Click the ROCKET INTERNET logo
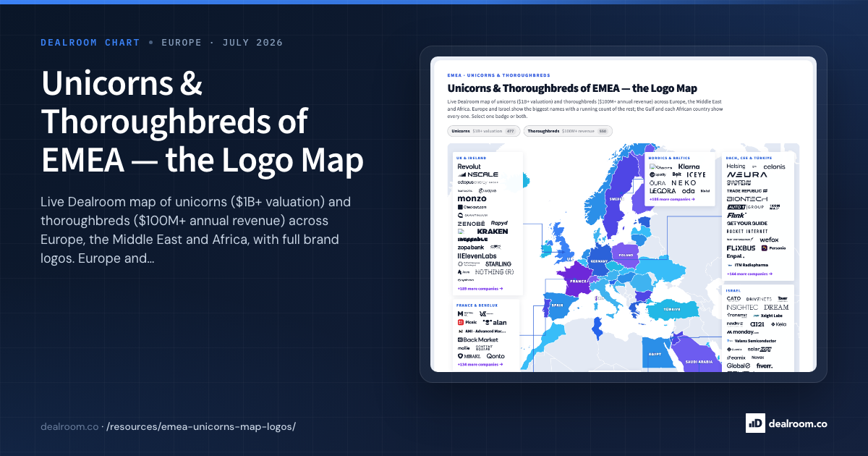 click(747, 232)
